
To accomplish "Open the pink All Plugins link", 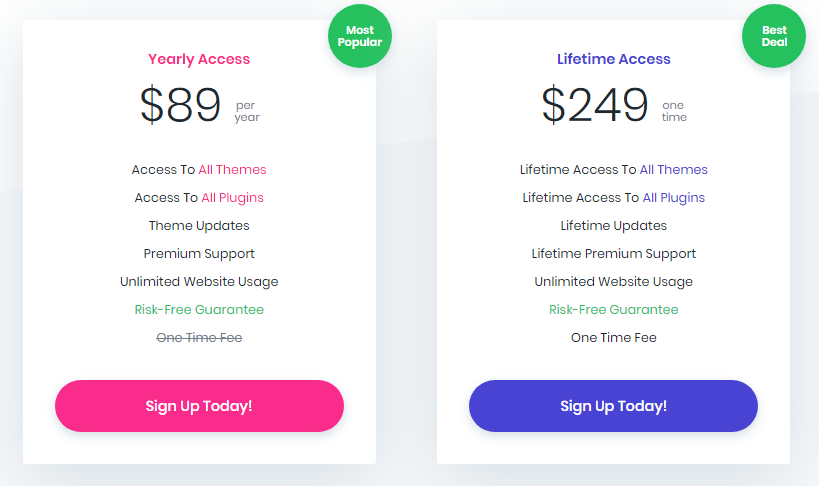I will (232, 198).
